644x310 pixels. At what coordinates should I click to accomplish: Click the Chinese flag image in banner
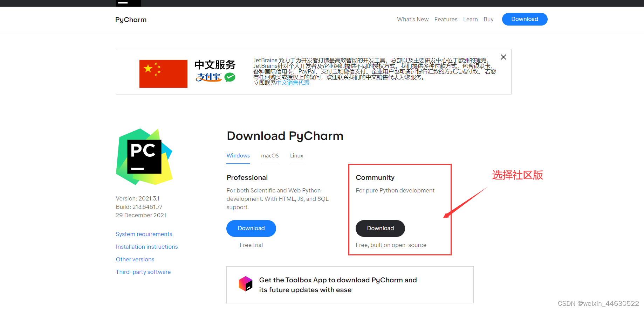(163, 74)
